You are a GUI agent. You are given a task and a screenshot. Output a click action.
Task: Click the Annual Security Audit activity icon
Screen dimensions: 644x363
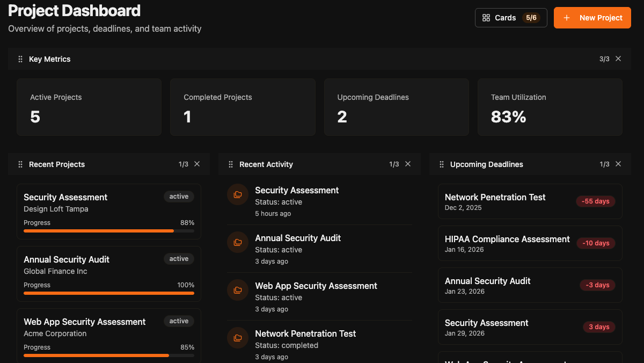coord(238,242)
